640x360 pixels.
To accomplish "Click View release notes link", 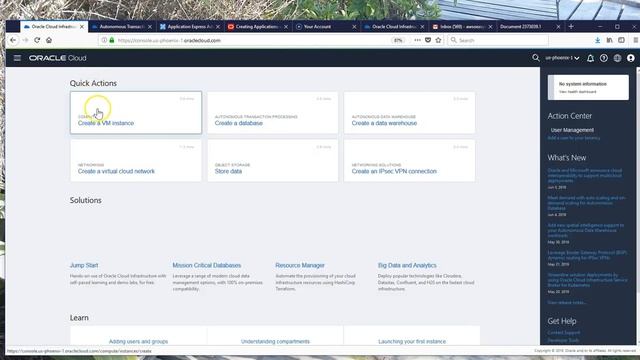I will (567, 302).
